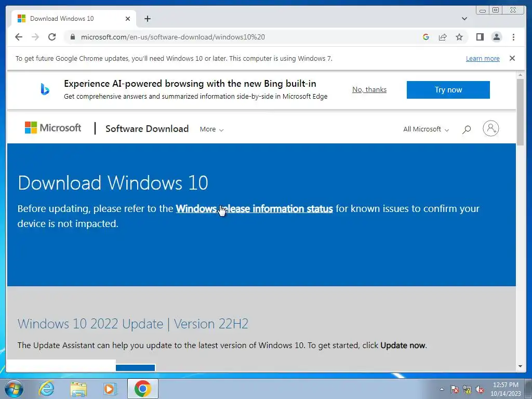Click the padlock site info icon
532x399 pixels.
pyautogui.click(x=72, y=37)
